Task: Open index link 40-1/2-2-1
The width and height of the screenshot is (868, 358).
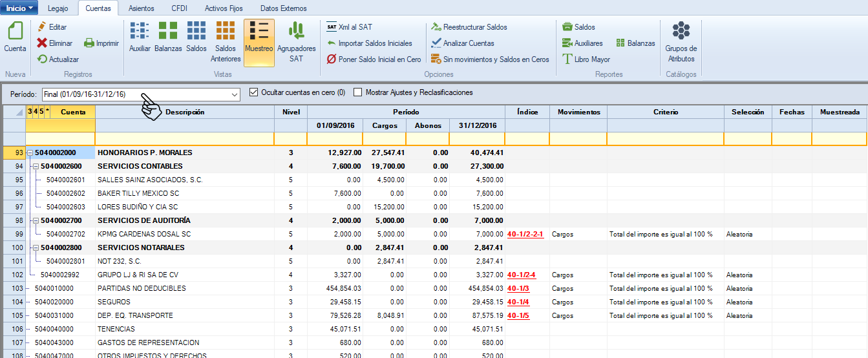Action: (525, 235)
